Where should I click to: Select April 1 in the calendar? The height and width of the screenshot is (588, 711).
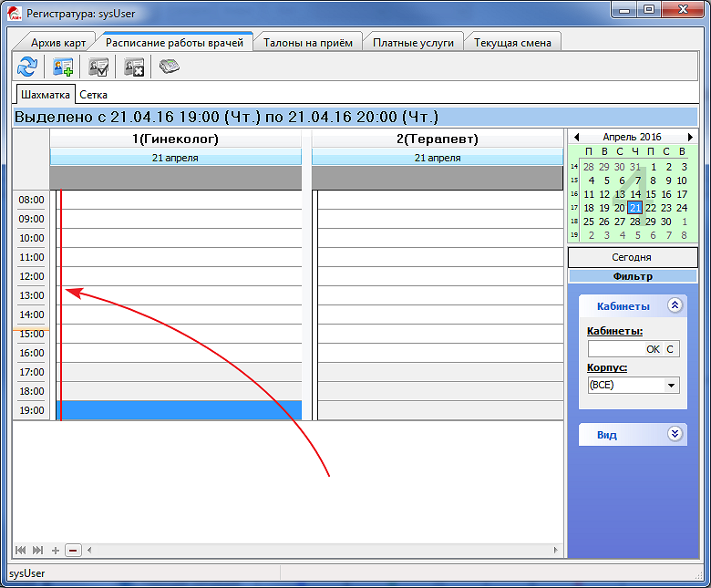click(654, 167)
